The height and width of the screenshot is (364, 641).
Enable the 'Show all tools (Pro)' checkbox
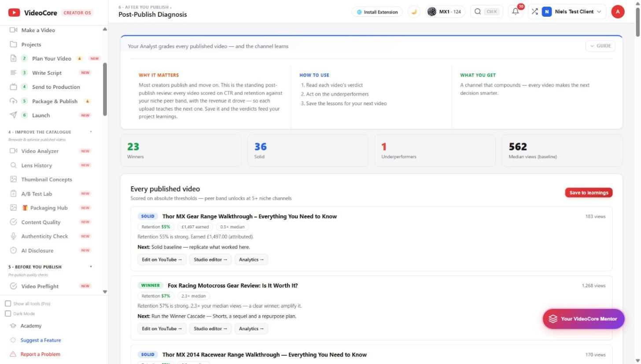point(8,304)
